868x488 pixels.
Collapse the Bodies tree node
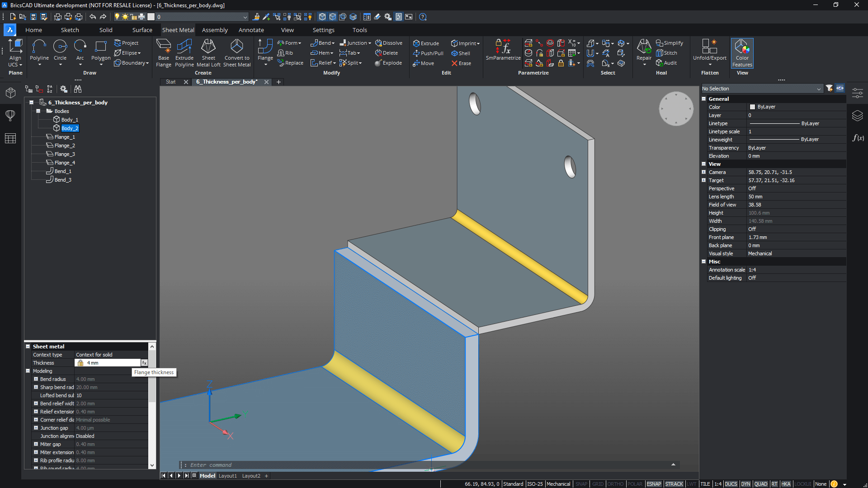(x=38, y=111)
